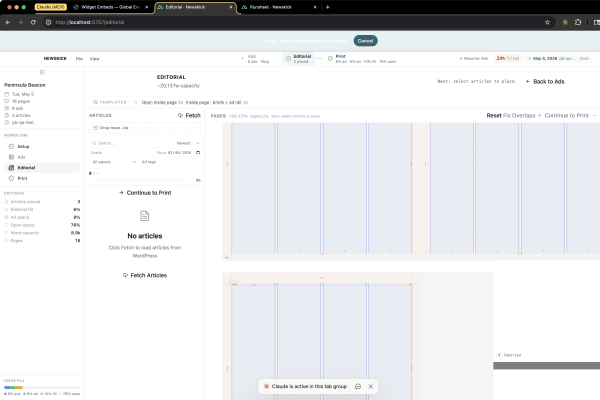Click the Fetch Articles button

point(145,275)
